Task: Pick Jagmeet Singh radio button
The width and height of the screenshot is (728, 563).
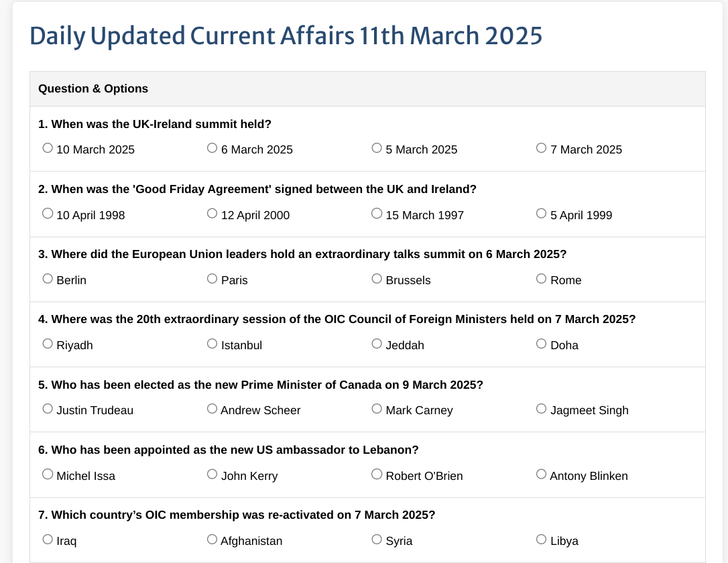Action: click(x=542, y=409)
